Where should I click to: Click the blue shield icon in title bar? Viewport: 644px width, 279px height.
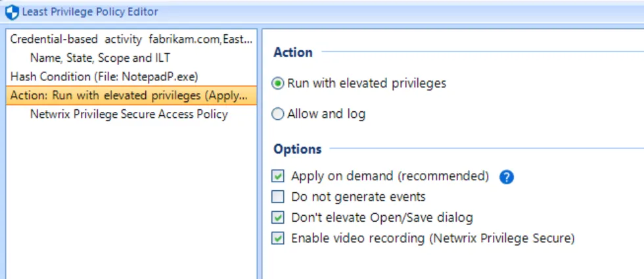click(x=12, y=13)
